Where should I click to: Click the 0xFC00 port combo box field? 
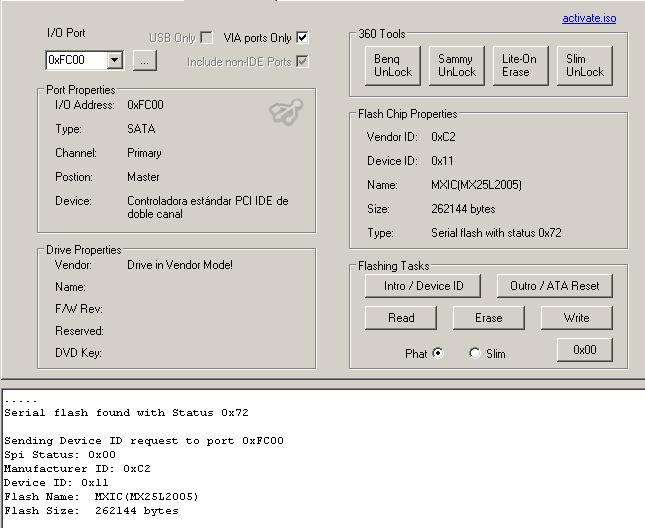click(x=84, y=60)
